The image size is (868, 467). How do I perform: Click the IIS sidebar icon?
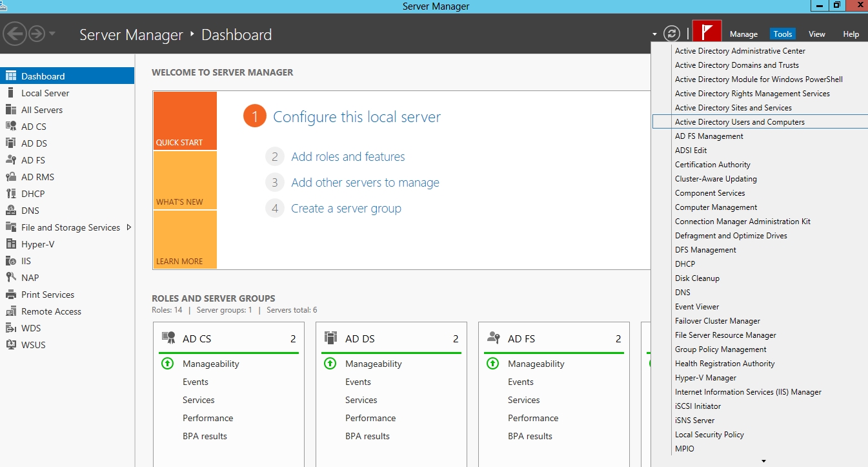coord(10,261)
